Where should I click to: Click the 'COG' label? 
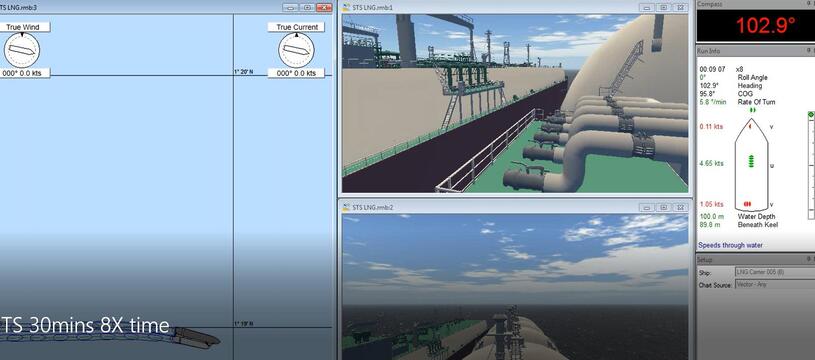745,94
